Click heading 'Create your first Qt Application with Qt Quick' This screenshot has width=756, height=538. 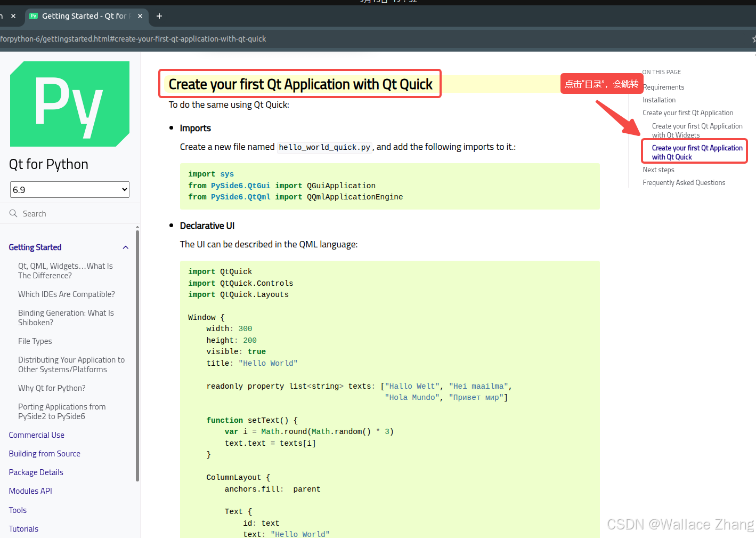coord(300,84)
